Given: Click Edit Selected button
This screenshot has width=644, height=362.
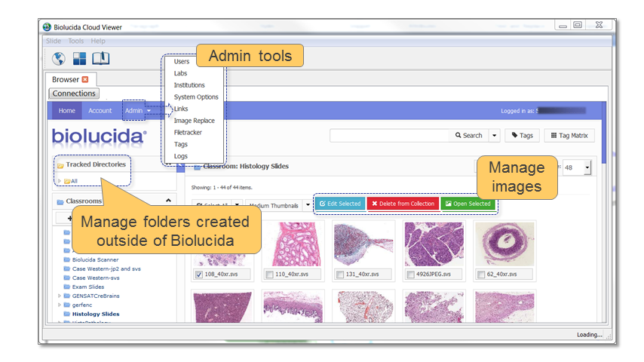Looking at the screenshot, I should pyautogui.click(x=340, y=204).
